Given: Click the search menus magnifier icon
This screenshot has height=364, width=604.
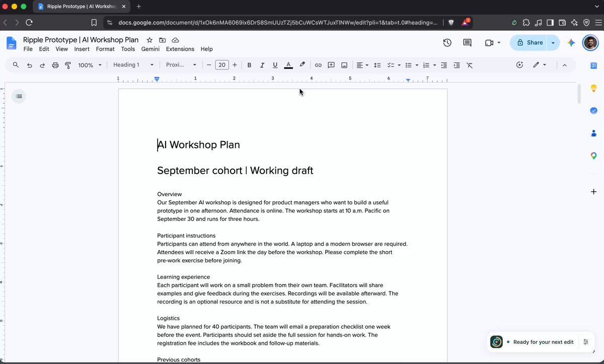Looking at the screenshot, I should click(16, 65).
